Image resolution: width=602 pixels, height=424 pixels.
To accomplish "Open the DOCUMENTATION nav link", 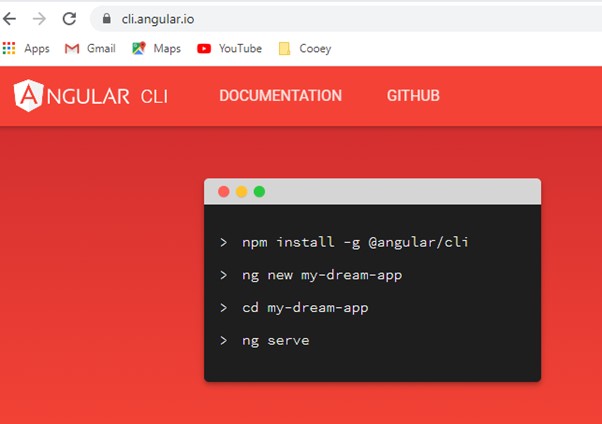I will pos(281,96).
